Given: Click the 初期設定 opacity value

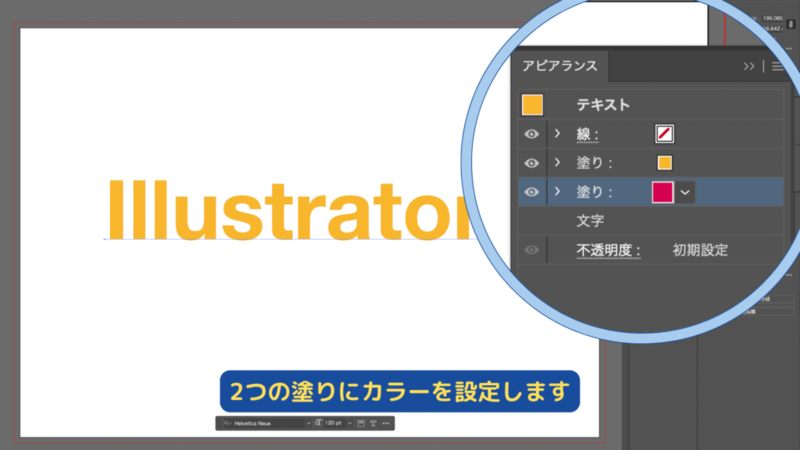Looking at the screenshot, I should (x=700, y=250).
